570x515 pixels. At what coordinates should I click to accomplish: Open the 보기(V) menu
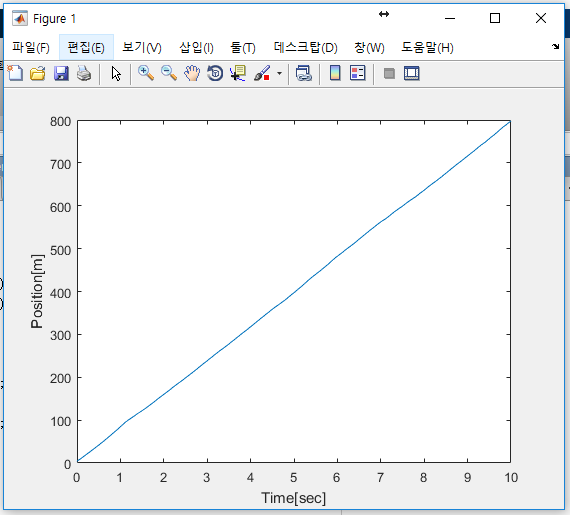pos(142,48)
